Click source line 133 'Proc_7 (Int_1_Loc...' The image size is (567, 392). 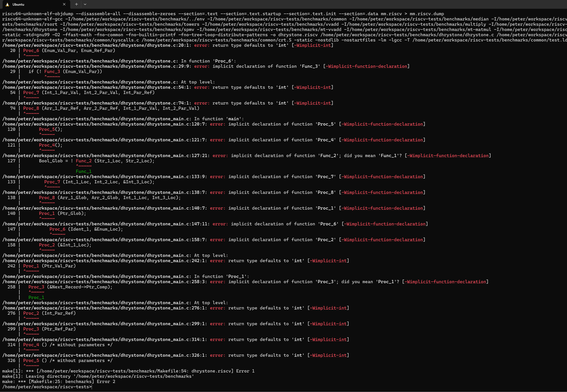click(x=81, y=182)
